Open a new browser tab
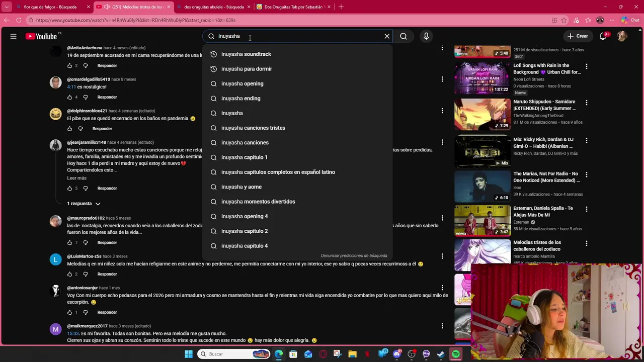The height and width of the screenshot is (362, 644). [x=341, y=7]
